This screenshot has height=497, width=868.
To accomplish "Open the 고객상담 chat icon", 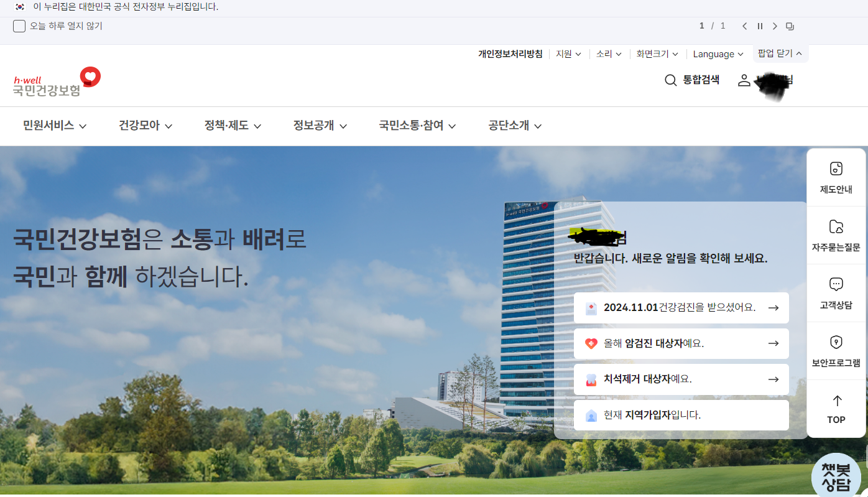I will pyautogui.click(x=836, y=284).
